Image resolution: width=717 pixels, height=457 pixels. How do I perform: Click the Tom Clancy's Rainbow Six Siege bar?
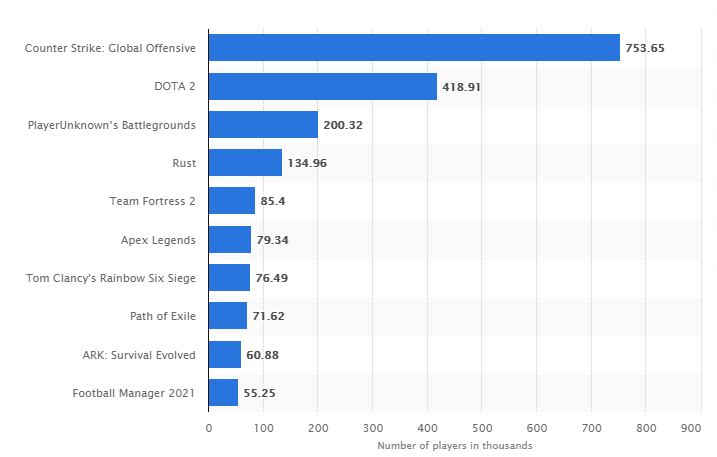tap(230, 277)
